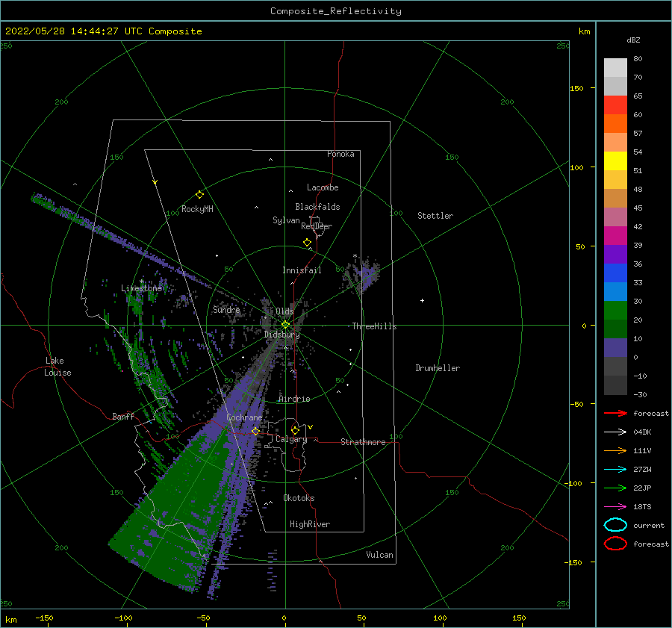
Task: Click the Limestone label
Action: coord(141,288)
